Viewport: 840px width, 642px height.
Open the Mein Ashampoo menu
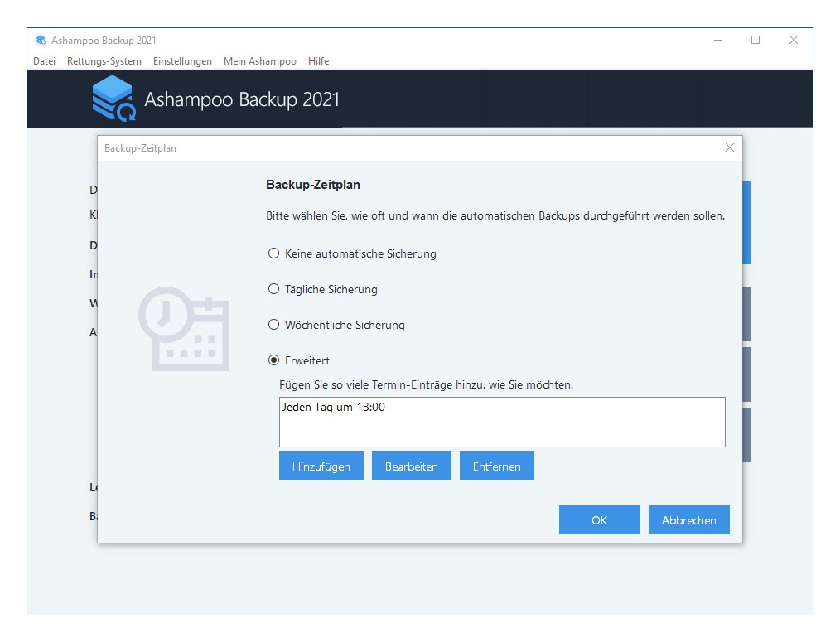click(x=260, y=61)
